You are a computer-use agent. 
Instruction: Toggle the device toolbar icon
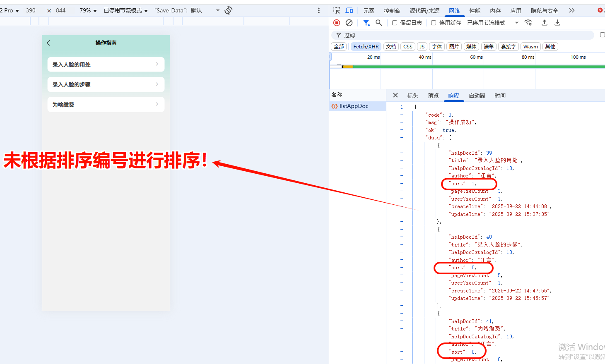(x=349, y=10)
